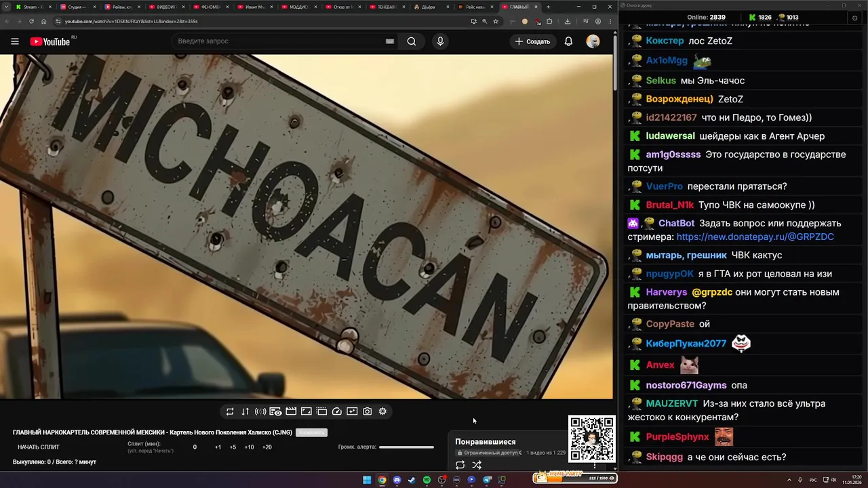Open the playback speed gauge icon

click(x=337, y=411)
